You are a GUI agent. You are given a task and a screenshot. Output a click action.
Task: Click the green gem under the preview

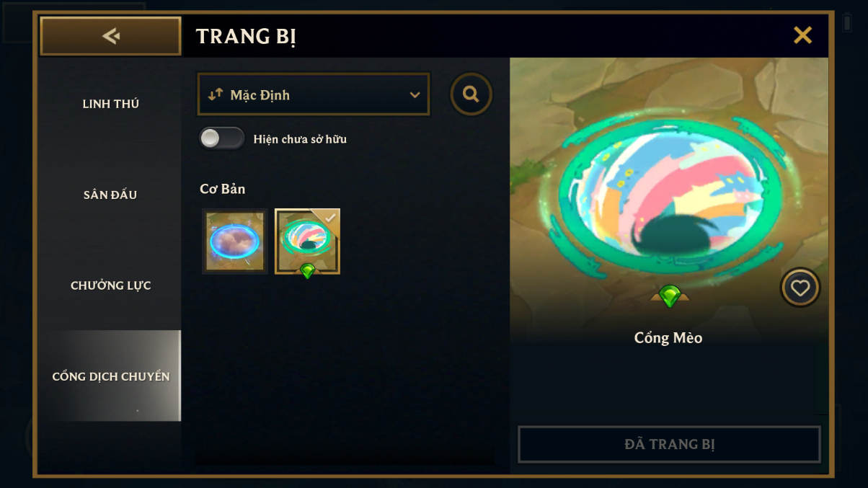(x=670, y=296)
